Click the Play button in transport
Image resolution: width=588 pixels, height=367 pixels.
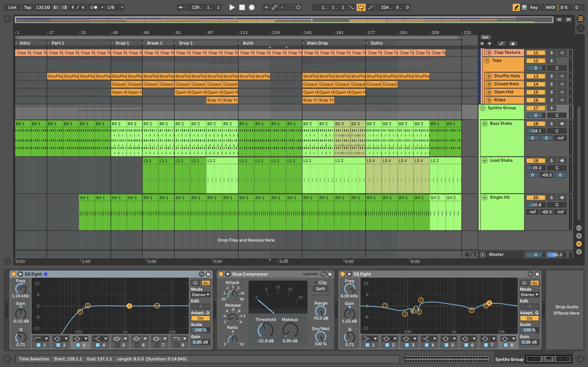coord(232,7)
